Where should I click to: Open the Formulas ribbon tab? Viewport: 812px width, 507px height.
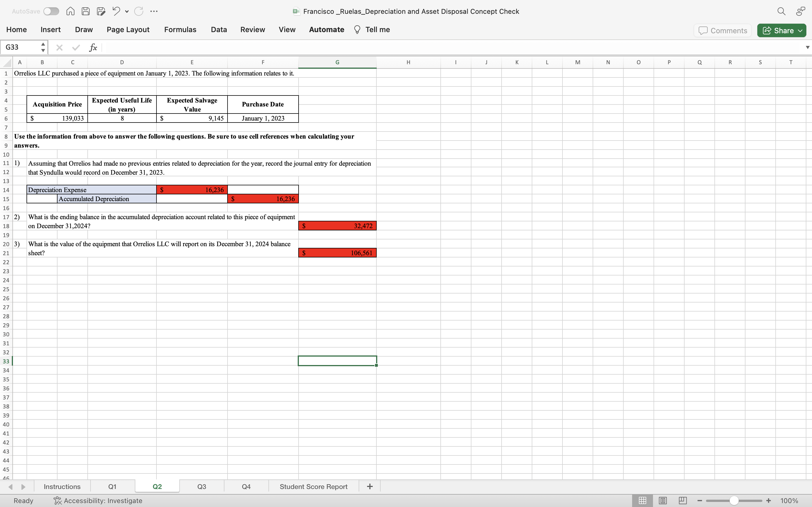pyautogui.click(x=180, y=30)
